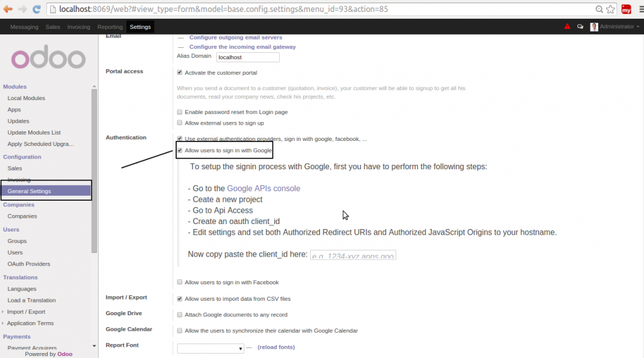Click the sidebar scroll down arrow
The width and height of the screenshot is (644, 358).
pos(94,346)
